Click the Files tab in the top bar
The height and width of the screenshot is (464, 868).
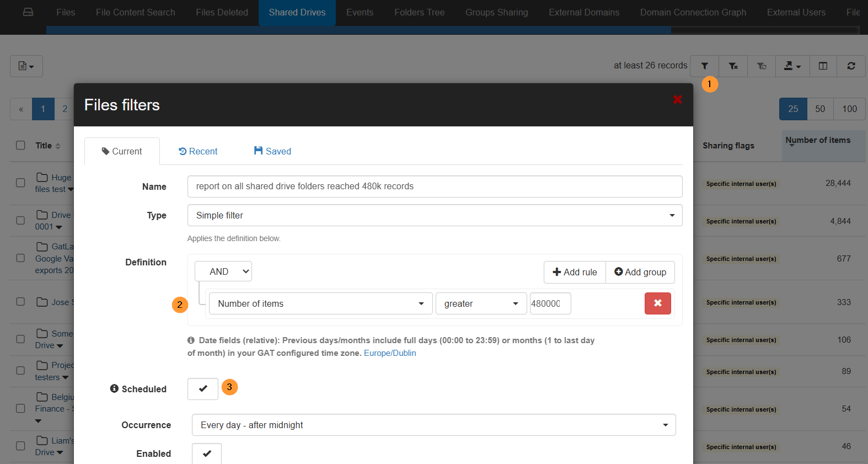coord(66,12)
